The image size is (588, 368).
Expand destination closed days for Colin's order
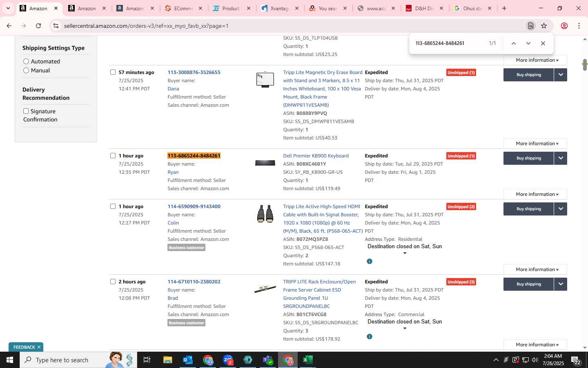[405, 253]
